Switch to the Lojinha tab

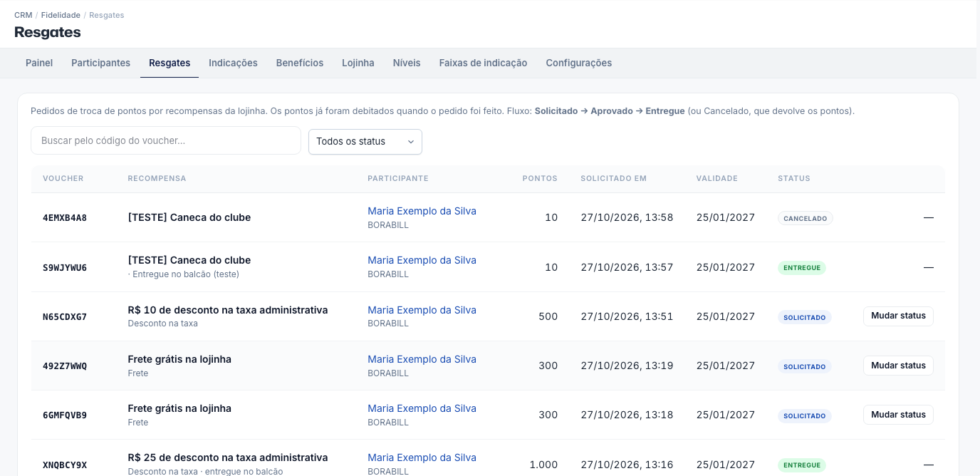(x=358, y=63)
